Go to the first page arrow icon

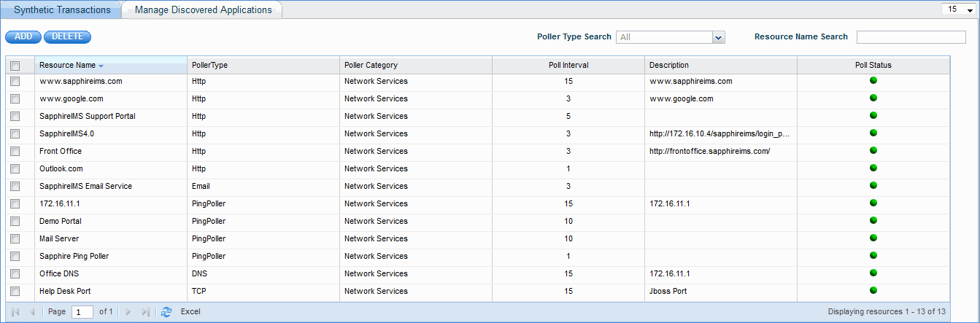[15, 311]
